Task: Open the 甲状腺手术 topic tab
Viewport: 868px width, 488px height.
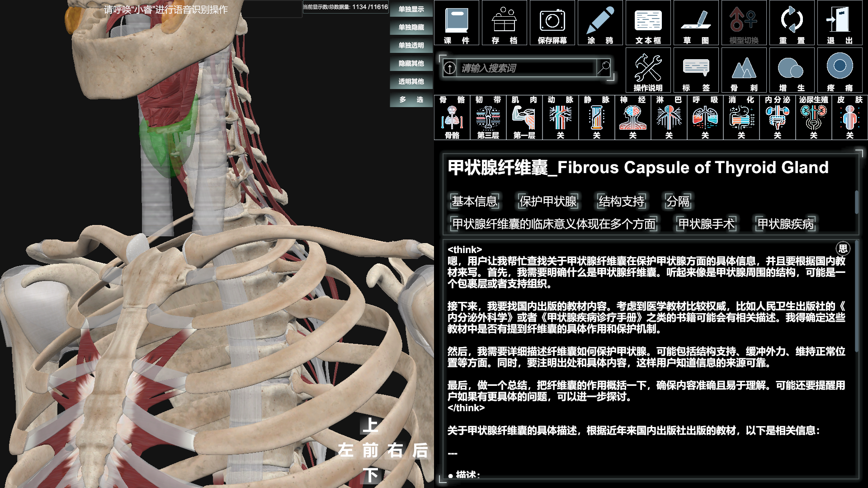Action: pos(706,224)
